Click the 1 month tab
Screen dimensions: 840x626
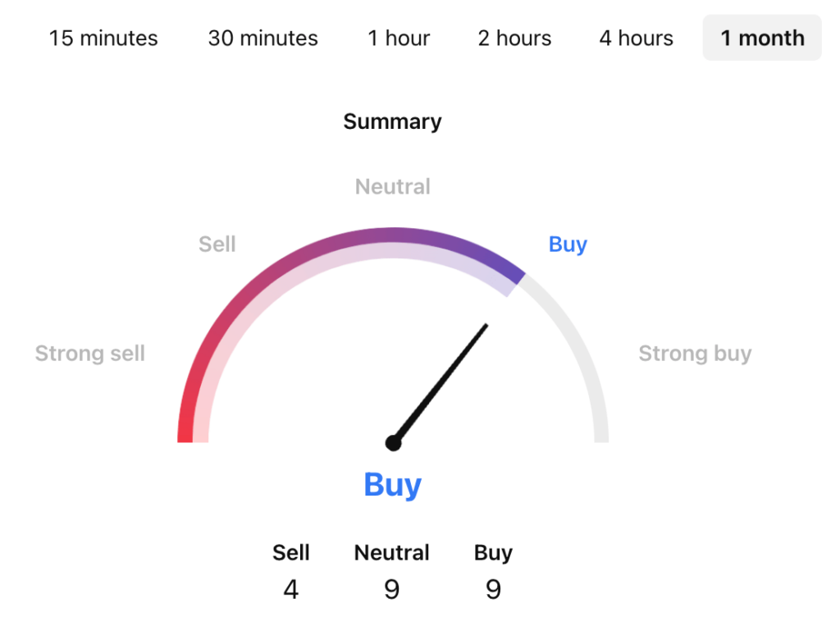(x=762, y=38)
